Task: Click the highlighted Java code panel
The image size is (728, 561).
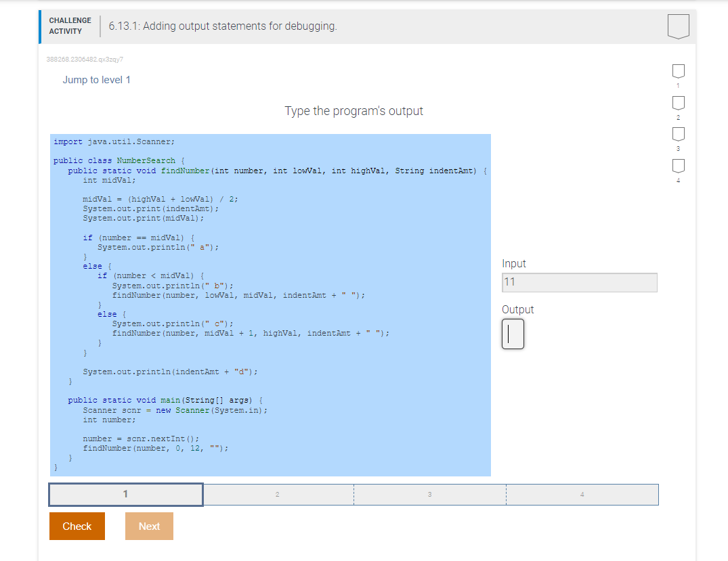Action: coord(271,305)
